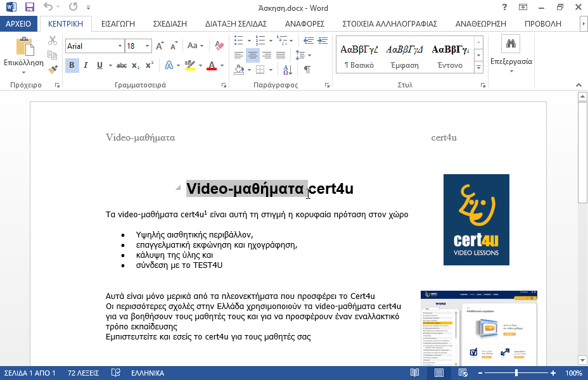588x380 pixels.
Task: Click the vertical scrollbar down arrow
Action: coord(582,360)
